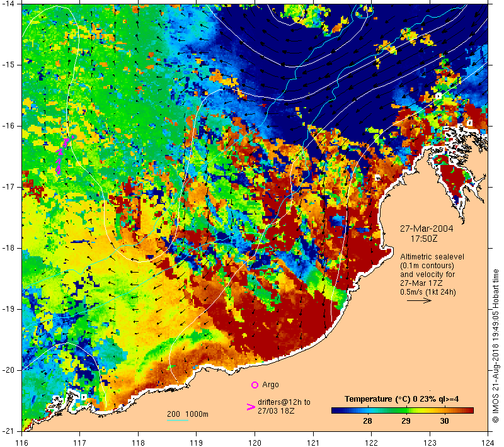Click the '0.5m/s (1kt 24h)' scale text

tap(428, 292)
